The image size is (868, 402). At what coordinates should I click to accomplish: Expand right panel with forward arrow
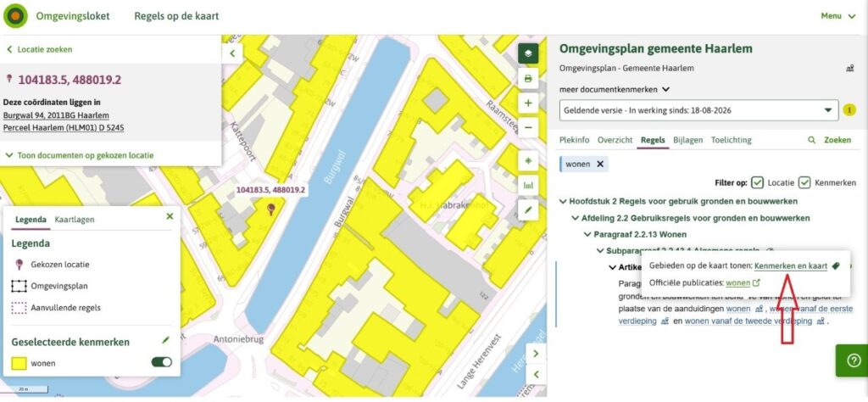click(x=536, y=354)
